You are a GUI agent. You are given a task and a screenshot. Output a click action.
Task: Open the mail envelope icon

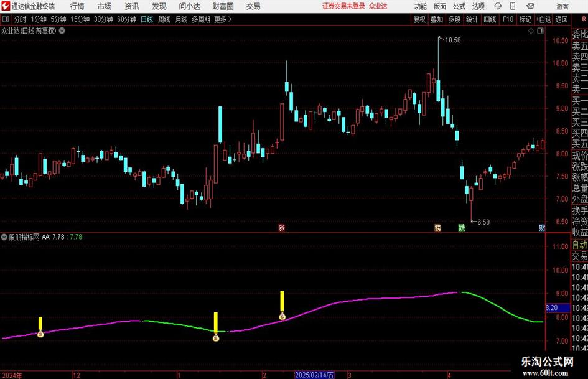tap(530, 6)
